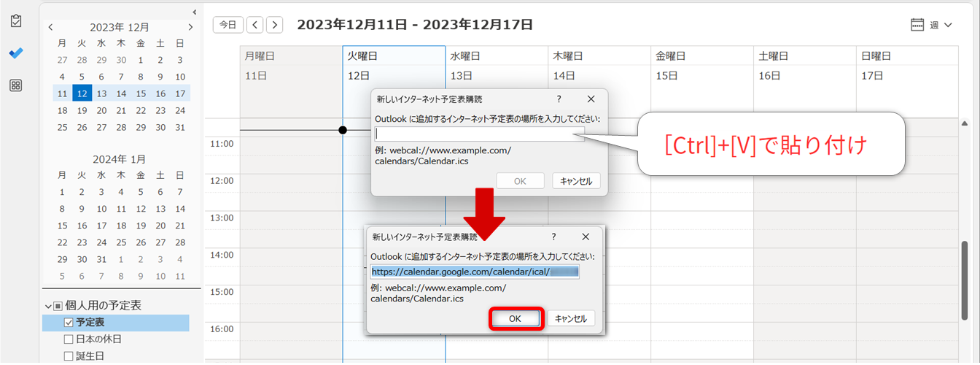Image resolution: width=980 pixels, height=365 pixels.
Task: Go to previous month in mini calendar
Action: (50, 27)
